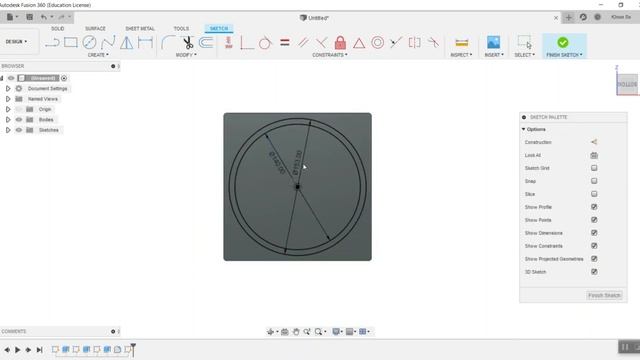Open the Constraints dropdown menu
The width and height of the screenshot is (640, 360).
coord(330,55)
